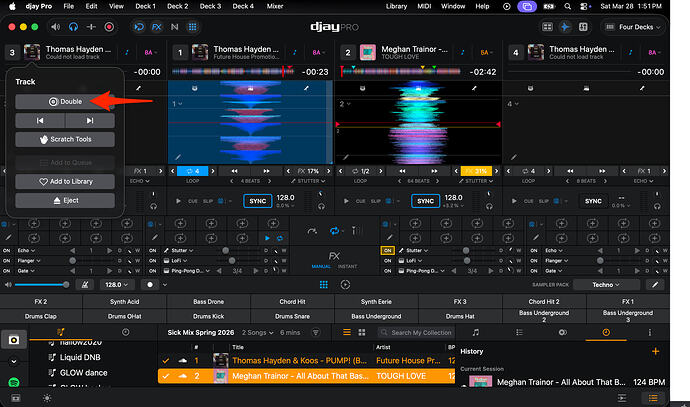690x407 pixels.
Task: Toggle SYNC on deck 2
Action: pyautogui.click(x=425, y=201)
